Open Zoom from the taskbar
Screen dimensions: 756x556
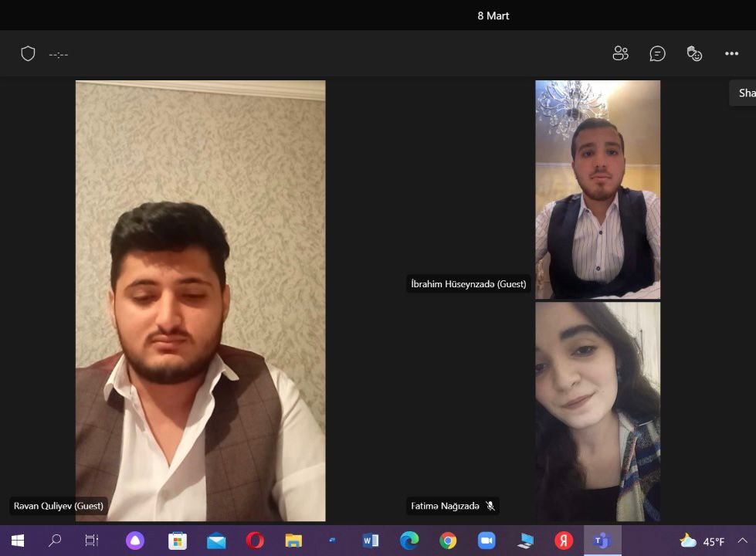tap(486, 541)
